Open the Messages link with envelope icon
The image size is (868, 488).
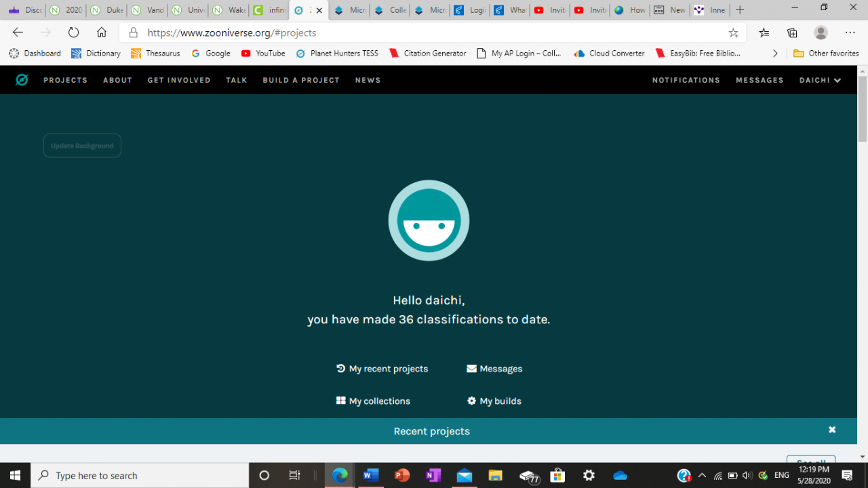pyautogui.click(x=494, y=369)
